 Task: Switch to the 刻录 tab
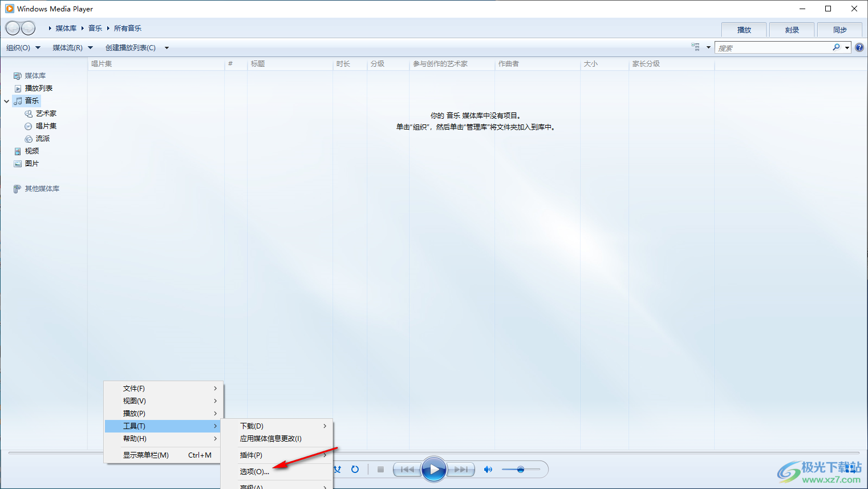point(792,30)
